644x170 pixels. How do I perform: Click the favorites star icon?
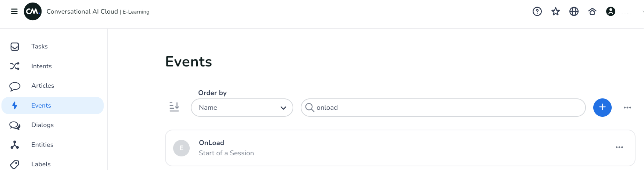coord(555,12)
